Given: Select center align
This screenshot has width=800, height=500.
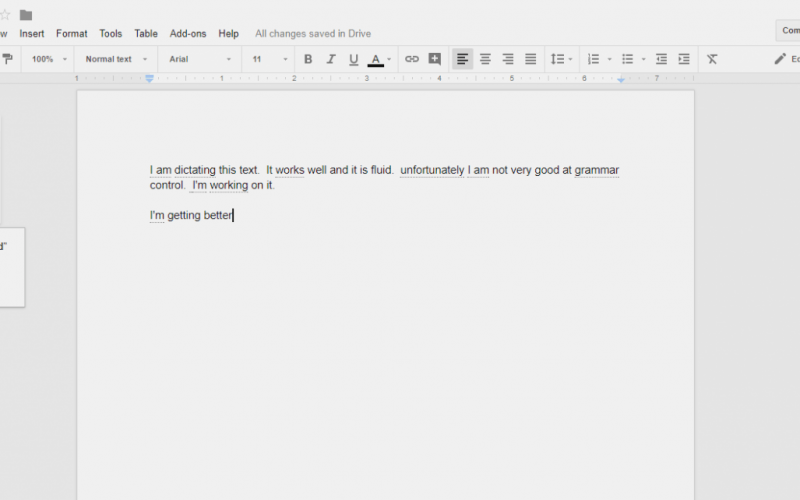Looking at the screenshot, I should click(x=485, y=59).
